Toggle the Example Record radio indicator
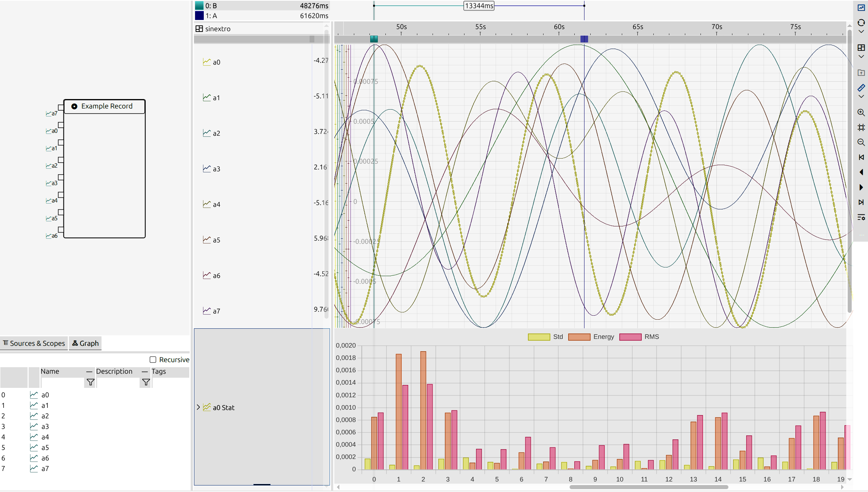The width and height of the screenshot is (868, 492). (74, 106)
